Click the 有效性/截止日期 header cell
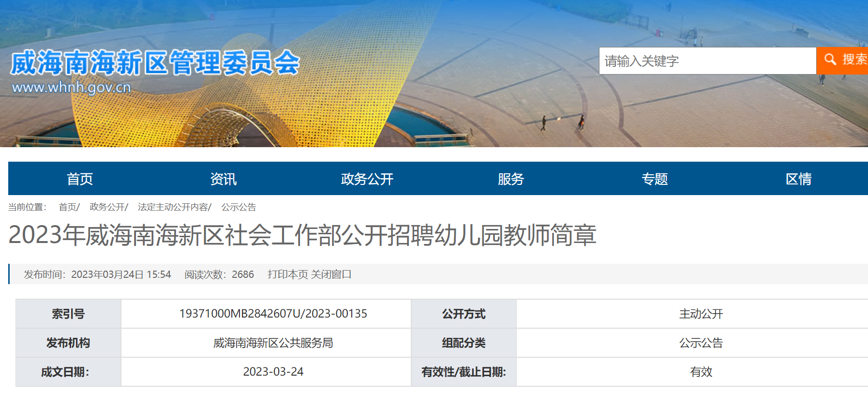The height and width of the screenshot is (395, 868). pos(464,372)
